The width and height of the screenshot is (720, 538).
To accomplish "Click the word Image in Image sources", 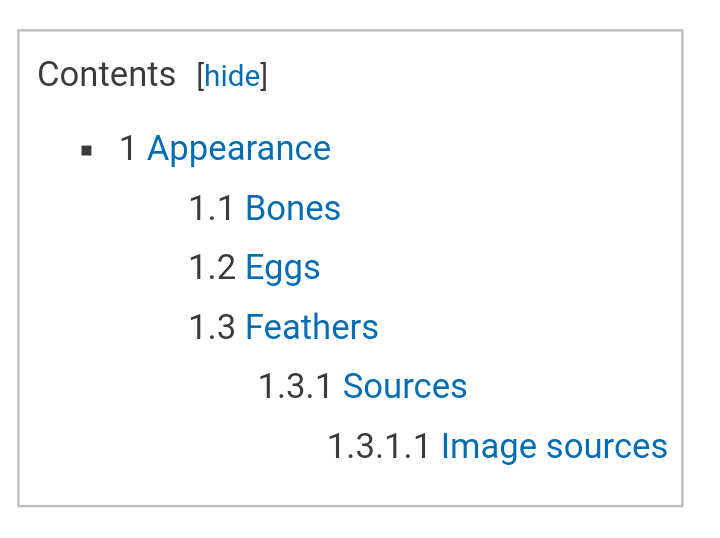I will coord(489,448).
